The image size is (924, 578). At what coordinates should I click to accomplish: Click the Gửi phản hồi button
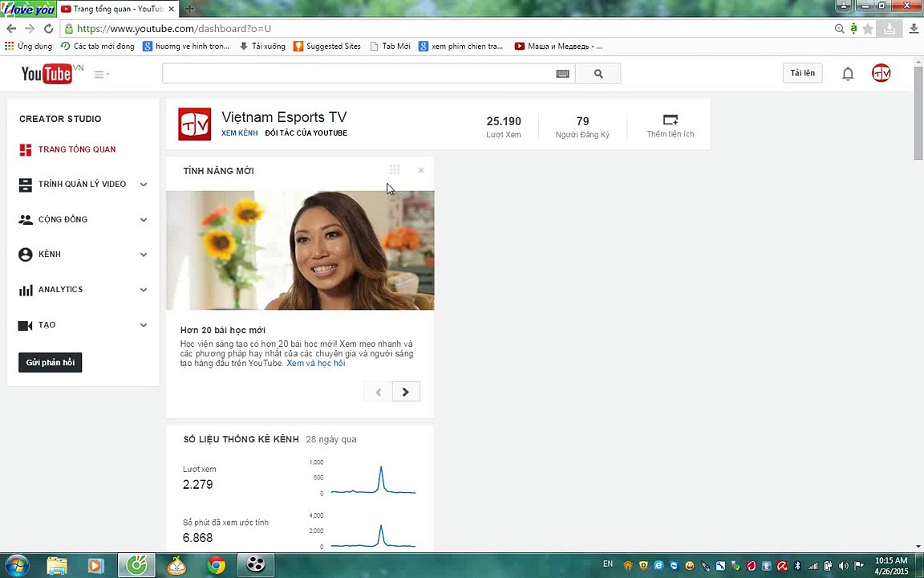click(50, 362)
